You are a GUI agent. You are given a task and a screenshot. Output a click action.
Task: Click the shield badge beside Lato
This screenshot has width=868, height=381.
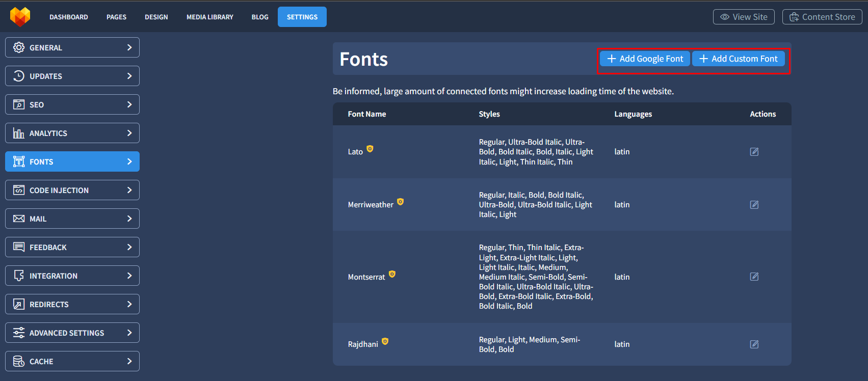coord(370,149)
